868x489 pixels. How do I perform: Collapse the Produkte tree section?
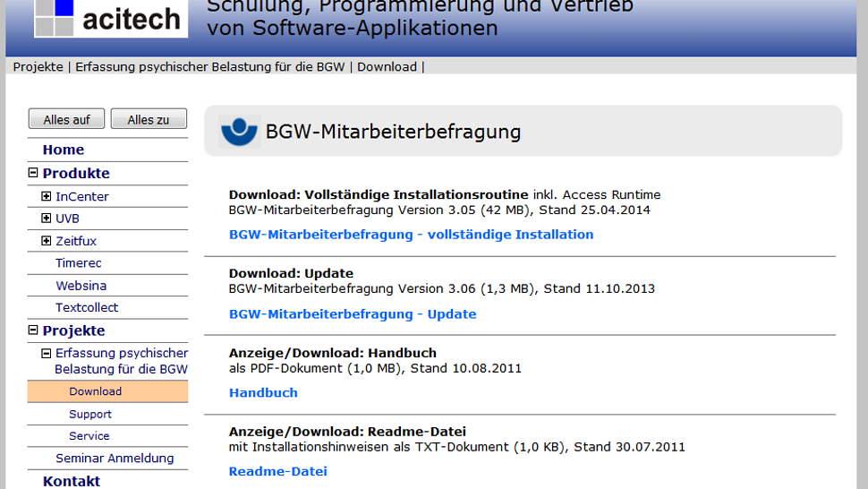pos(34,173)
